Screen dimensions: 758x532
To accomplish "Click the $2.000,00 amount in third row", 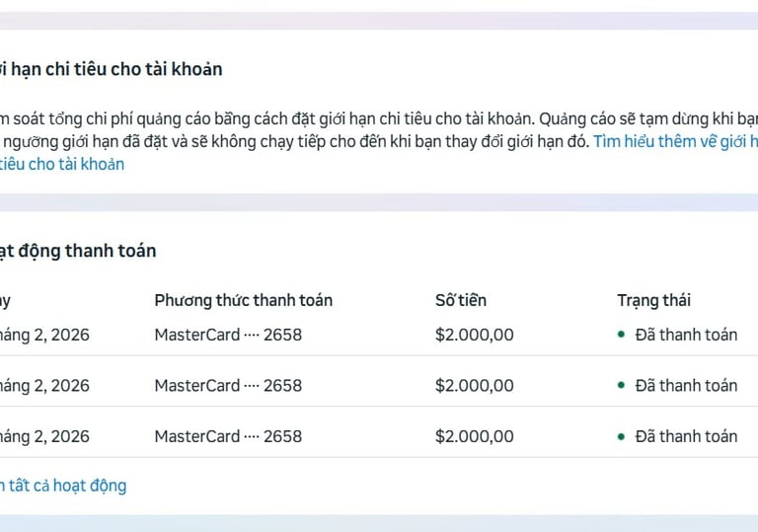I will pyautogui.click(x=474, y=436).
